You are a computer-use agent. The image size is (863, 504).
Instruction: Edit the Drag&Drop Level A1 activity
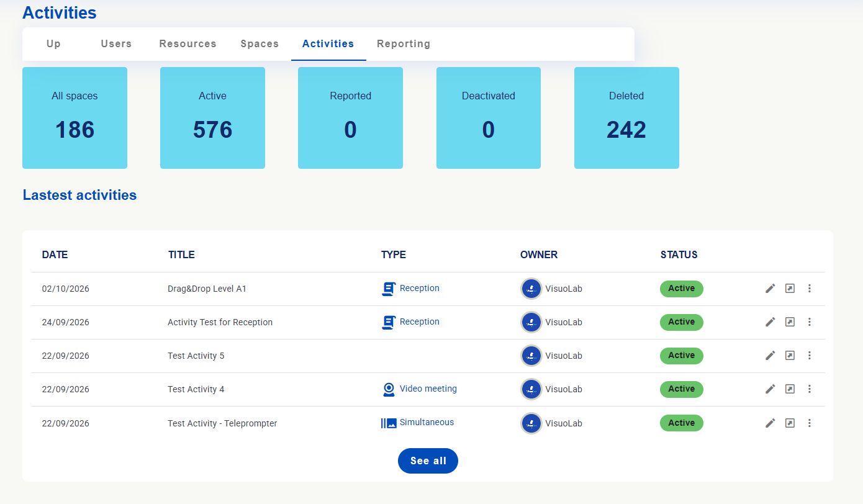click(x=770, y=289)
